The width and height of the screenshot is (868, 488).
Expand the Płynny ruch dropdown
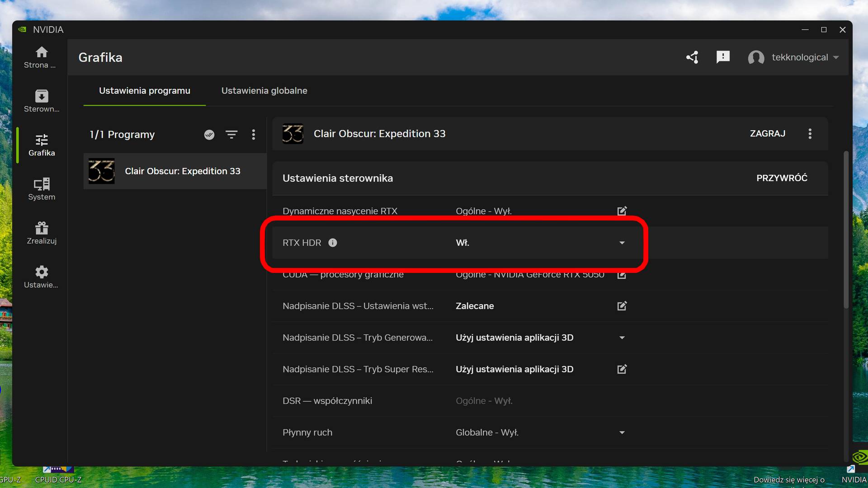click(x=622, y=432)
